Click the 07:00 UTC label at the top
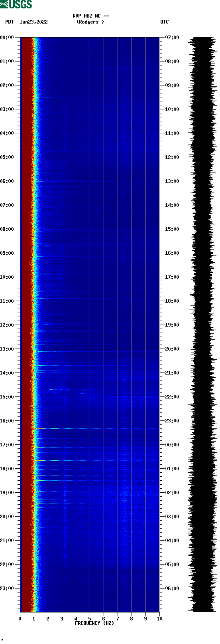 [x=172, y=38]
